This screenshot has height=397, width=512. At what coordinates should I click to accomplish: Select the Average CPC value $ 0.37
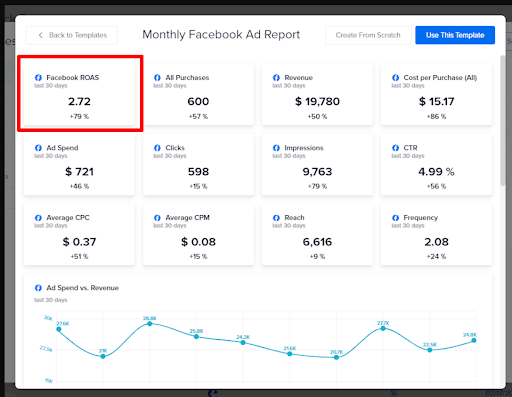point(79,242)
